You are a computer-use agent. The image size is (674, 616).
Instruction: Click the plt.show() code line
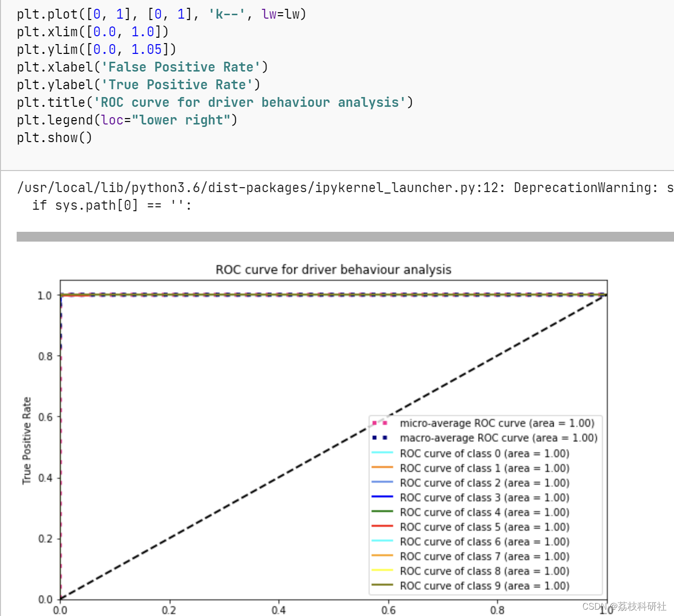click(x=54, y=138)
